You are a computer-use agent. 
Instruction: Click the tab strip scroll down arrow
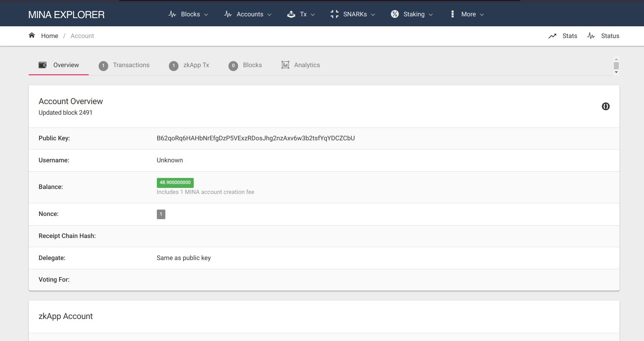616,72
